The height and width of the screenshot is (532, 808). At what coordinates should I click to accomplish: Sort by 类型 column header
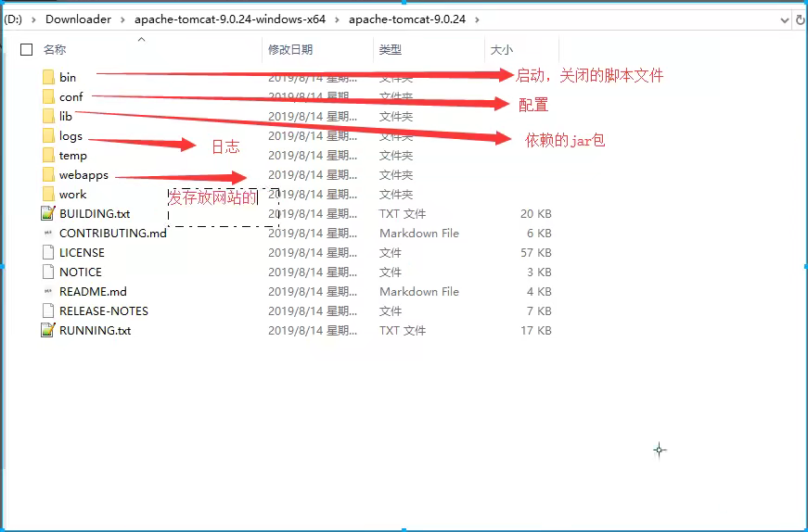(391, 49)
